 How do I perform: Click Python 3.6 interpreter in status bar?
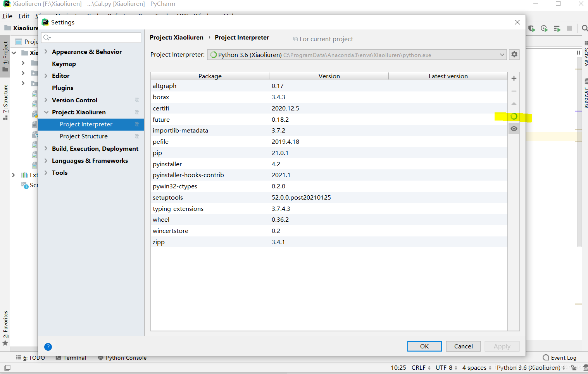point(531,368)
